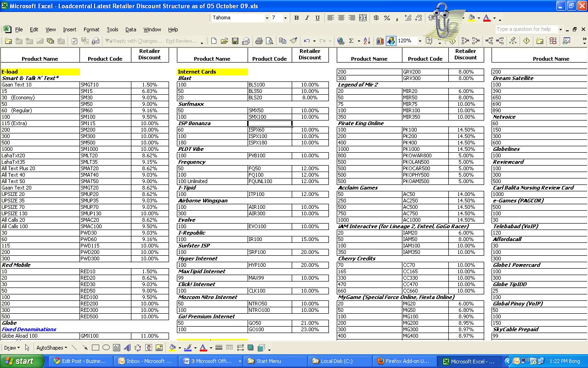This screenshot has width=588, height=368.
Task: Open the AutoShapes dropdown
Action: [51, 348]
